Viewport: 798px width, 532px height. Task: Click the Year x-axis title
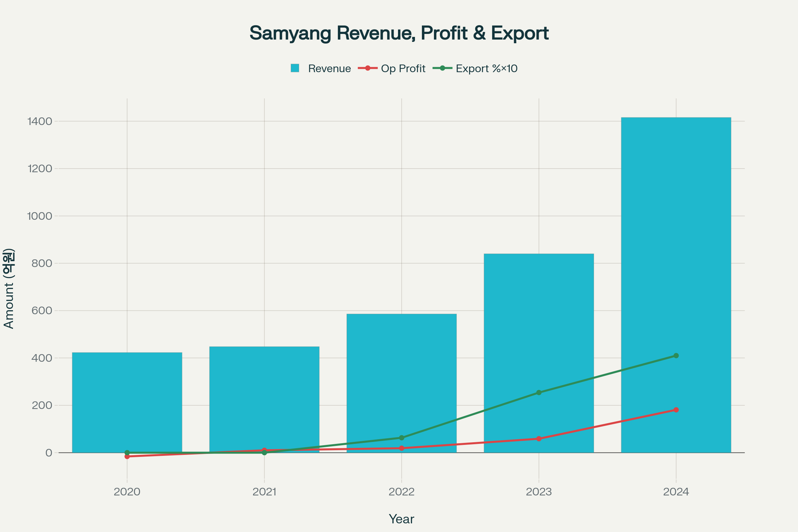click(401, 519)
